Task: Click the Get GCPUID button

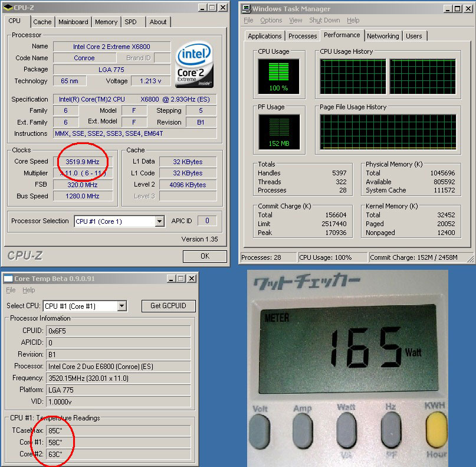Action: [x=169, y=306]
